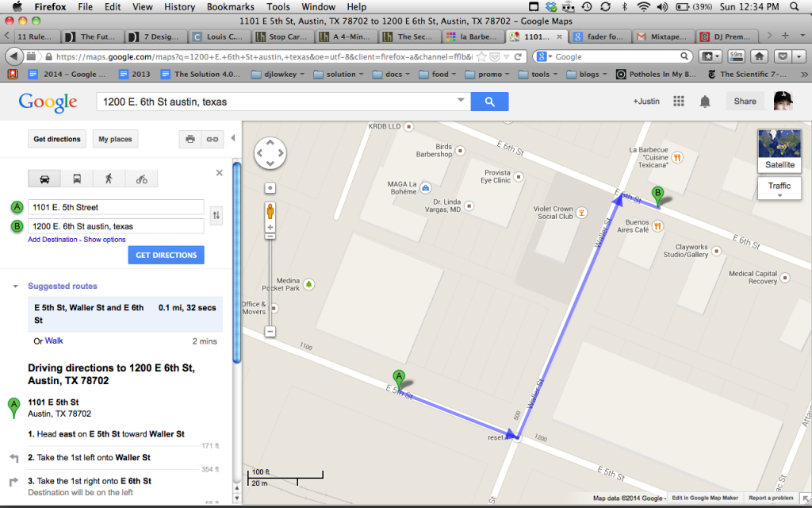
Task: Click the Add Destination link
Action: click(x=52, y=240)
